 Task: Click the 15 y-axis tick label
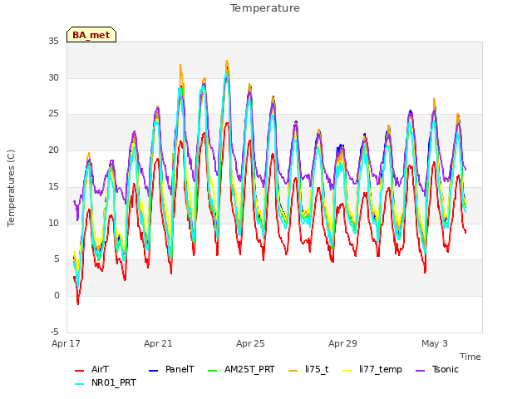coord(53,186)
